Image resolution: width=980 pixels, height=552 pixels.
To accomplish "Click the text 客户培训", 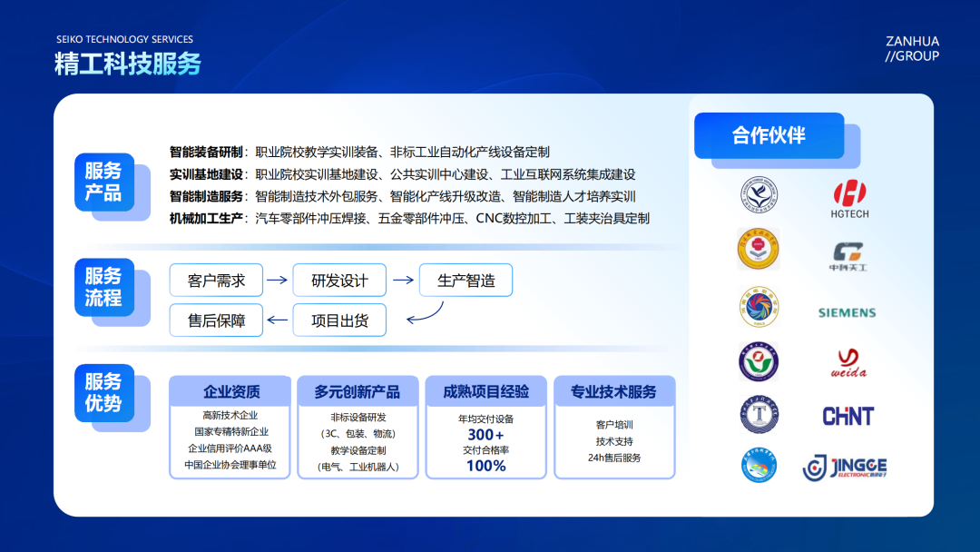I will 614,425.
